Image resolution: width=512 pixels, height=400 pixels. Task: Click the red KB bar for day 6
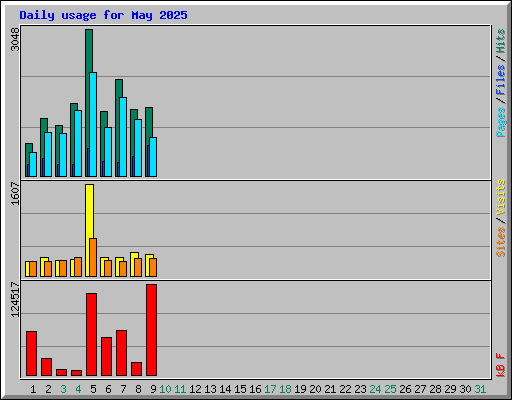click(106, 357)
